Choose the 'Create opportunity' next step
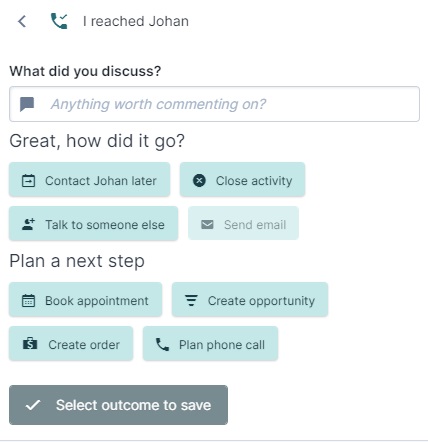Viewport: 428px width, 442px height. point(250,299)
